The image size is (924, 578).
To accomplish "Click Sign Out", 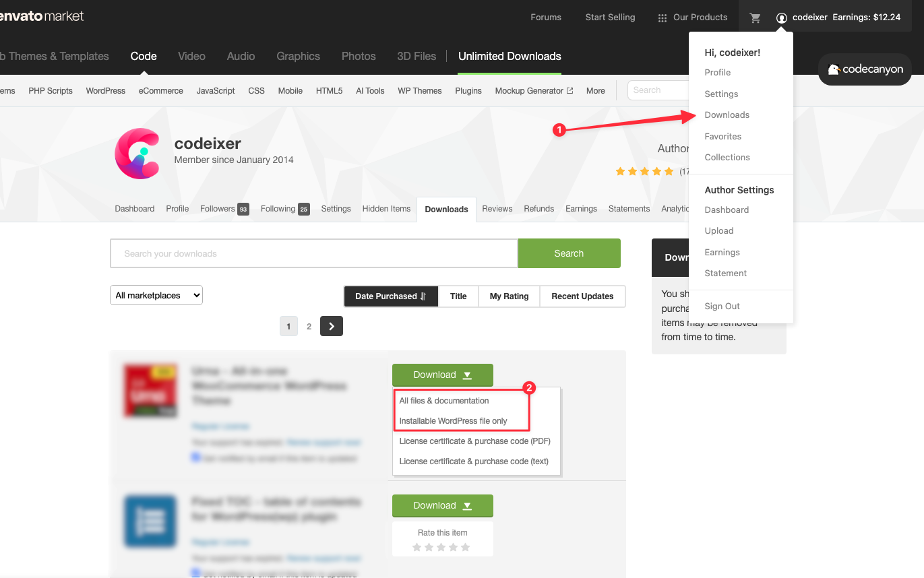I will click(x=722, y=307).
